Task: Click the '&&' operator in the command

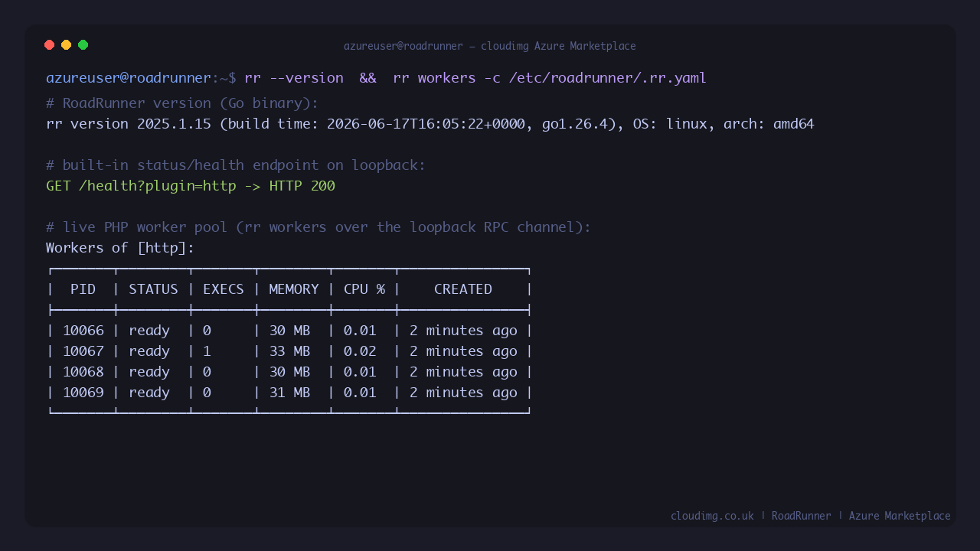Action: coord(368,78)
